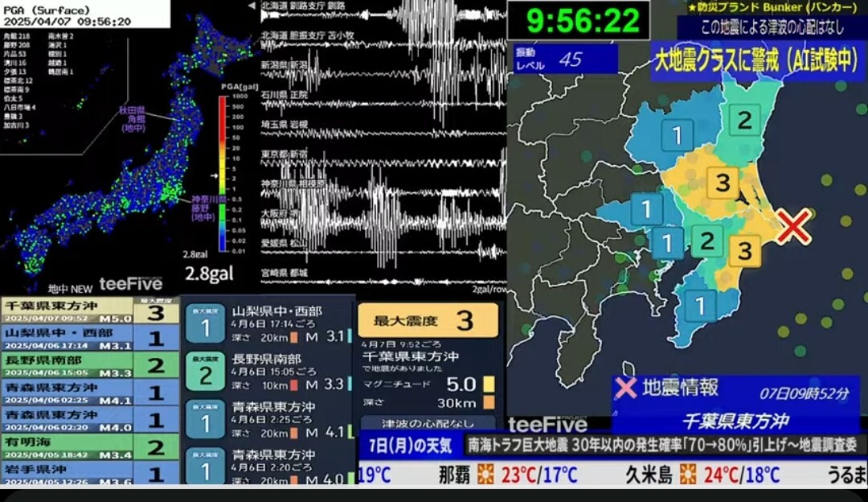
Task: Click the yellow magnitude indicator beside 5.0
Action: pyautogui.click(x=489, y=385)
